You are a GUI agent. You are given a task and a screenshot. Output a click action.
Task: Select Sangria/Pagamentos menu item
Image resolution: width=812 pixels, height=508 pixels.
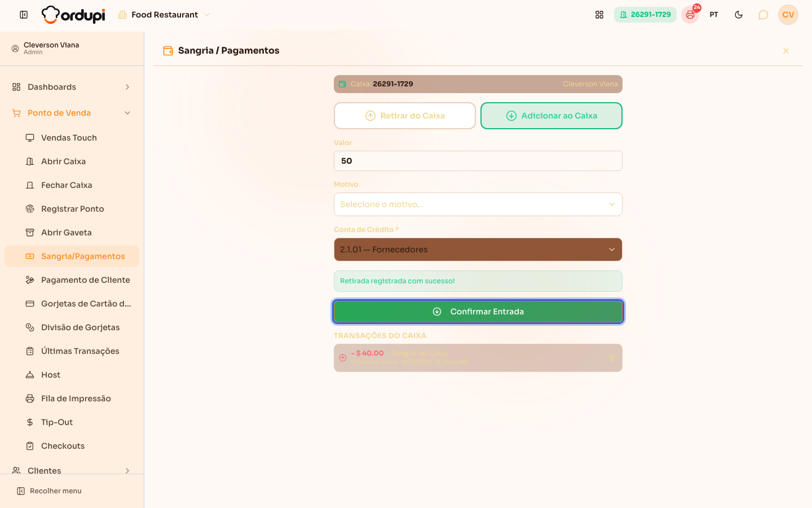(x=72, y=256)
